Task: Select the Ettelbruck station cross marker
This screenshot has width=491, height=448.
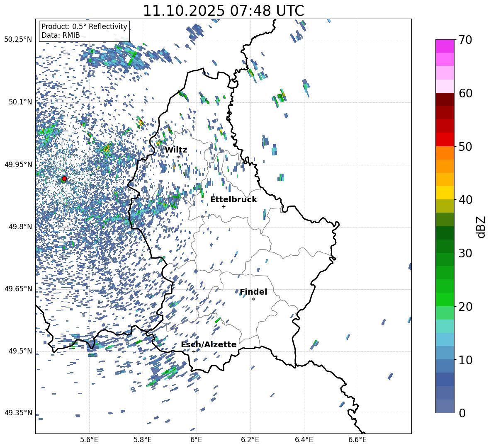Action: point(224,206)
